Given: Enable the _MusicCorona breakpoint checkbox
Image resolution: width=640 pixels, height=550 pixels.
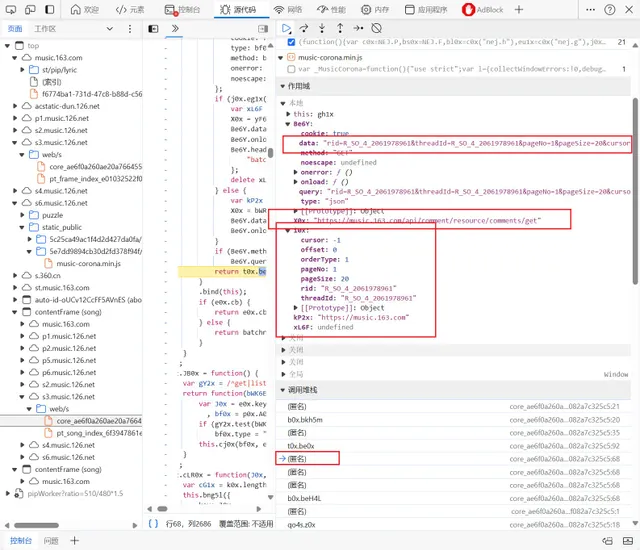Looking at the screenshot, I should pyautogui.click(x=291, y=69).
